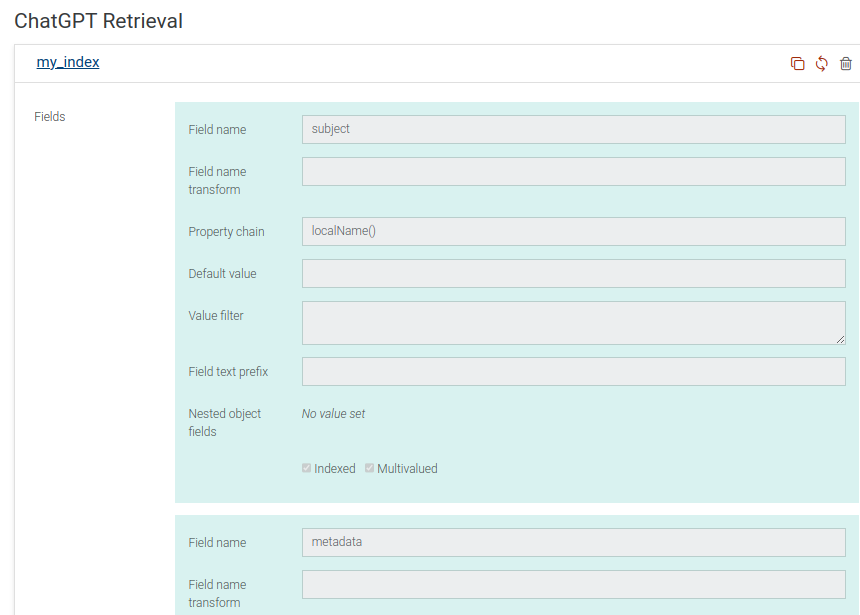Click the Field name input containing subject
Viewport: 860px width, 615px height.
574,129
